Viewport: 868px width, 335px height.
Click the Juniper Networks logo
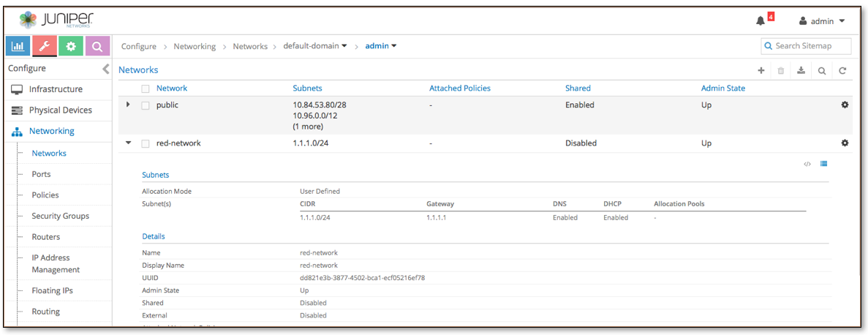click(x=56, y=20)
